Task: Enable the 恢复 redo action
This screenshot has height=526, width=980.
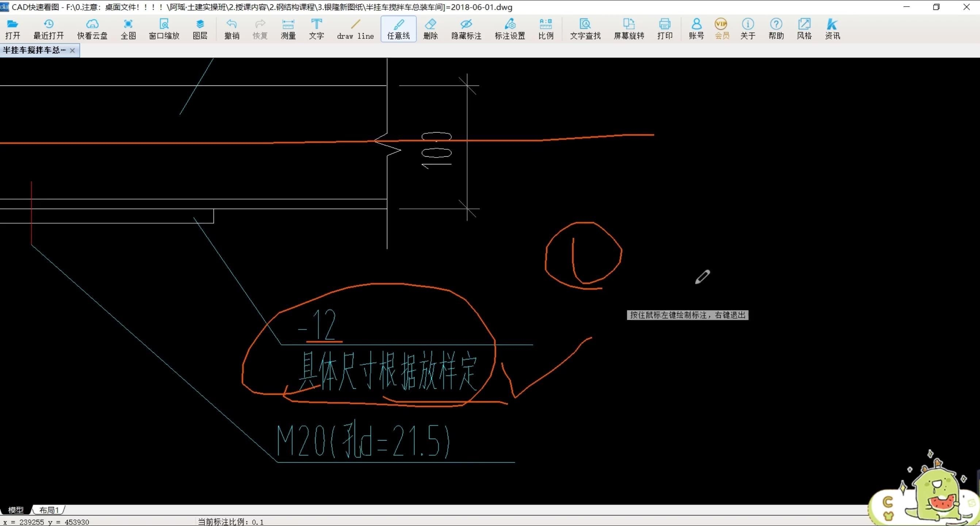Action: click(260, 28)
